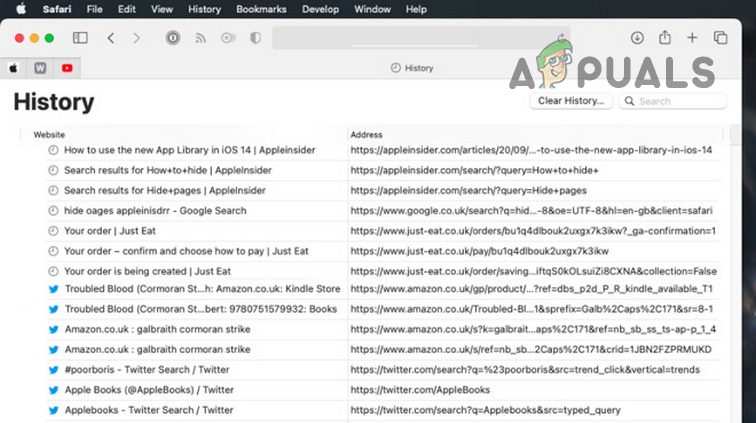
Task: Click the just-eat.co.uk/pay address cell
Action: (479, 251)
